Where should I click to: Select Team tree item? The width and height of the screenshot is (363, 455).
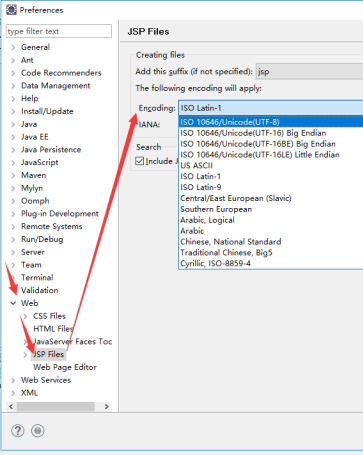(x=31, y=265)
